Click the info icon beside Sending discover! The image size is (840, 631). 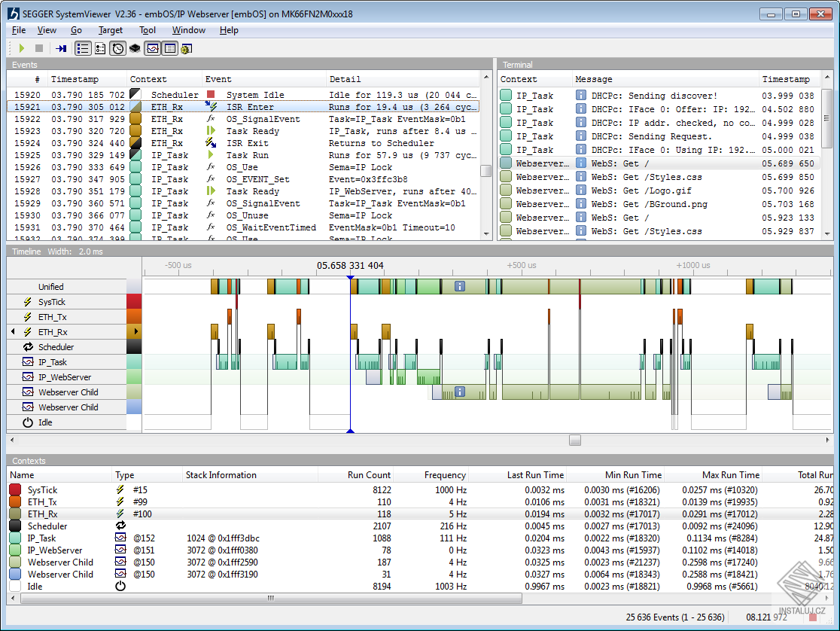(581, 96)
